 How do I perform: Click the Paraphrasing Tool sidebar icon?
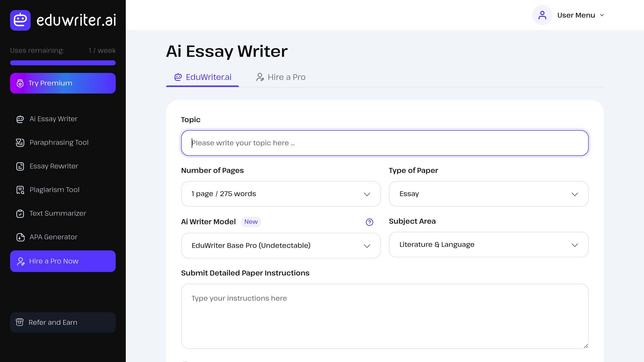click(x=20, y=142)
